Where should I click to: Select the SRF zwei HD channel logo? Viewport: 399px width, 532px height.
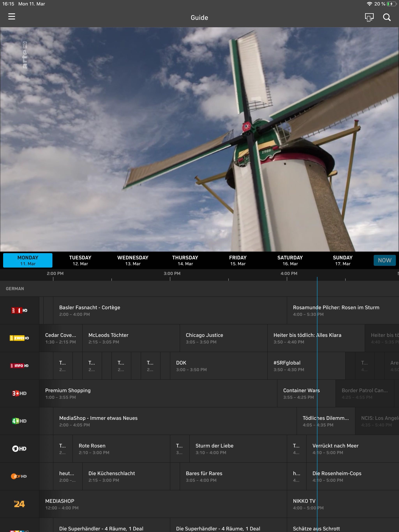point(19,338)
